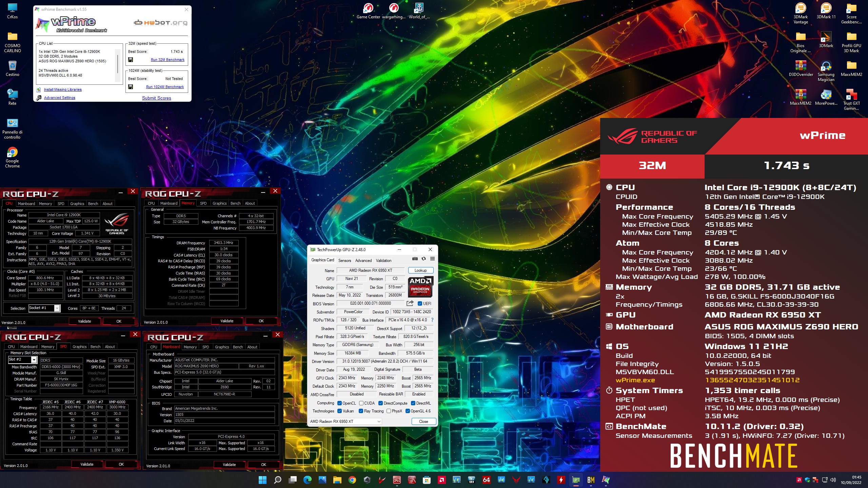Viewport: 868px width, 488px height.
Task: Open the Microsoft Store taskbar icon
Action: [x=427, y=480]
